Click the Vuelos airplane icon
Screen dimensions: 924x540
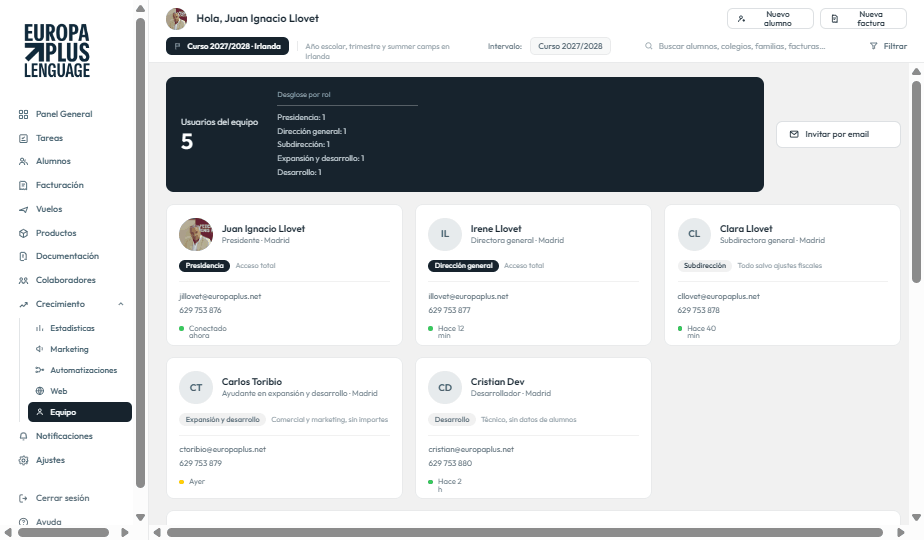coord(24,209)
